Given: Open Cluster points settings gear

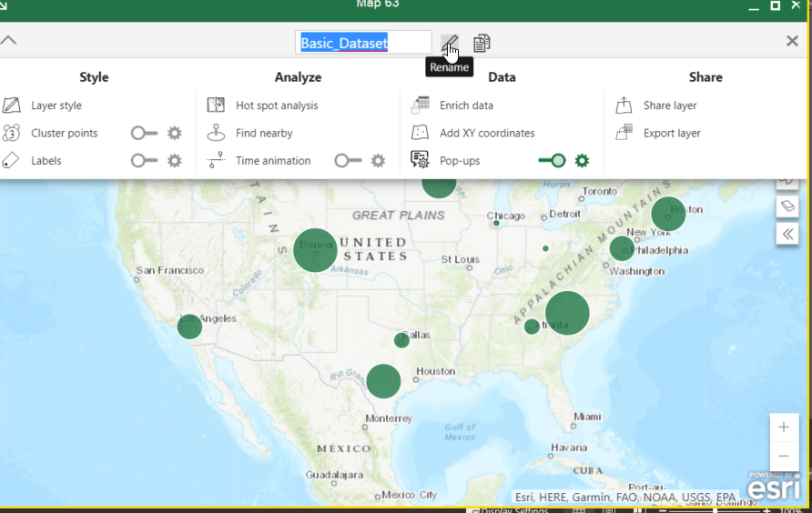Looking at the screenshot, I should pyautogui.click(x=175, y=133).
